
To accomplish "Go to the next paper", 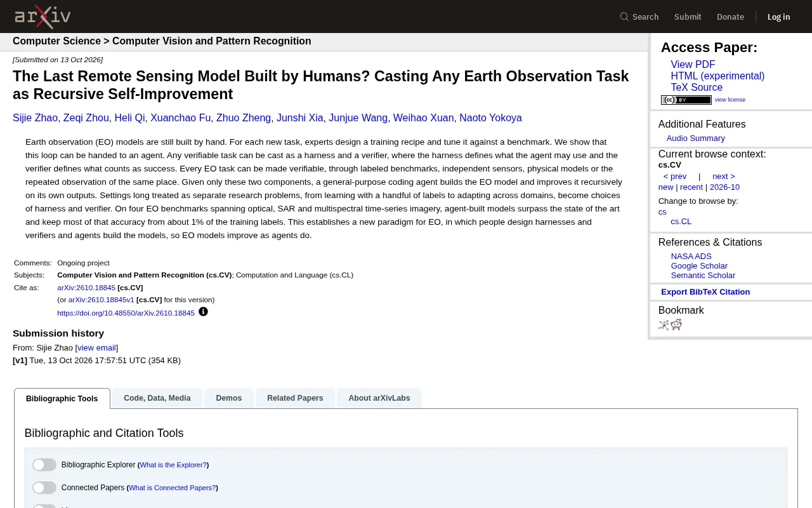I will coord(724,177).
